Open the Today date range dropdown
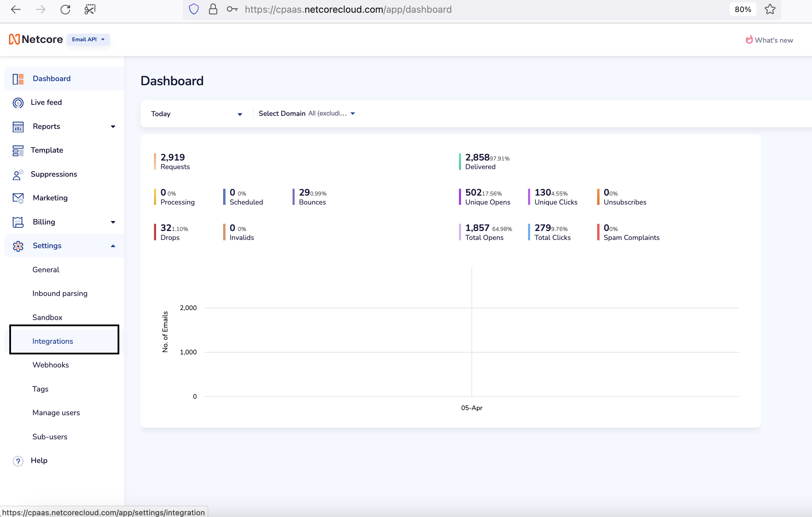 (x=196, y=114)
